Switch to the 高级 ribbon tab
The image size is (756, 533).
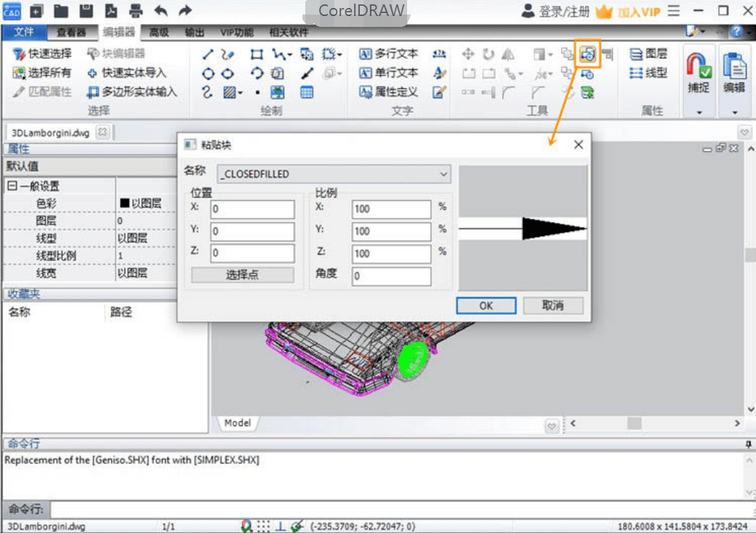[x=159, y=32]
